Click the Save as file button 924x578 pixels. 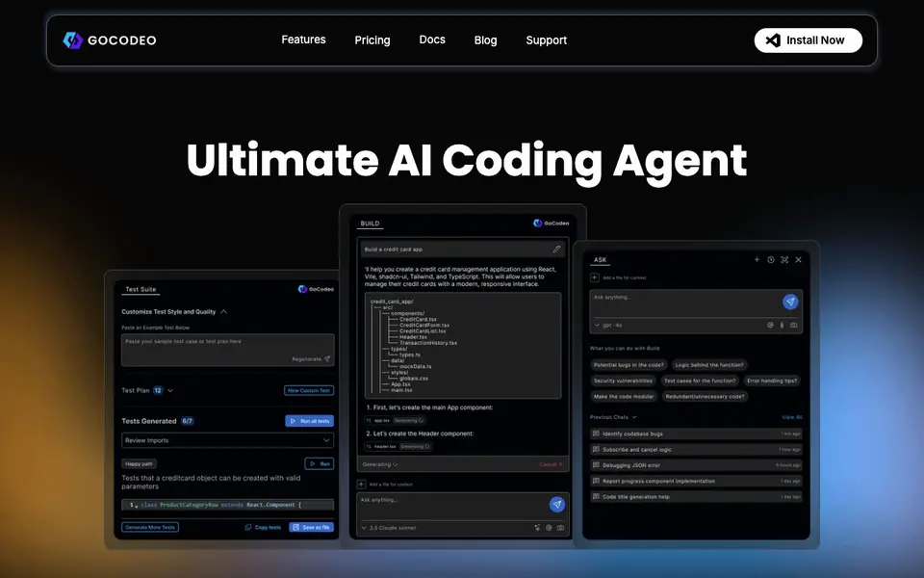(x=311, y=527)
